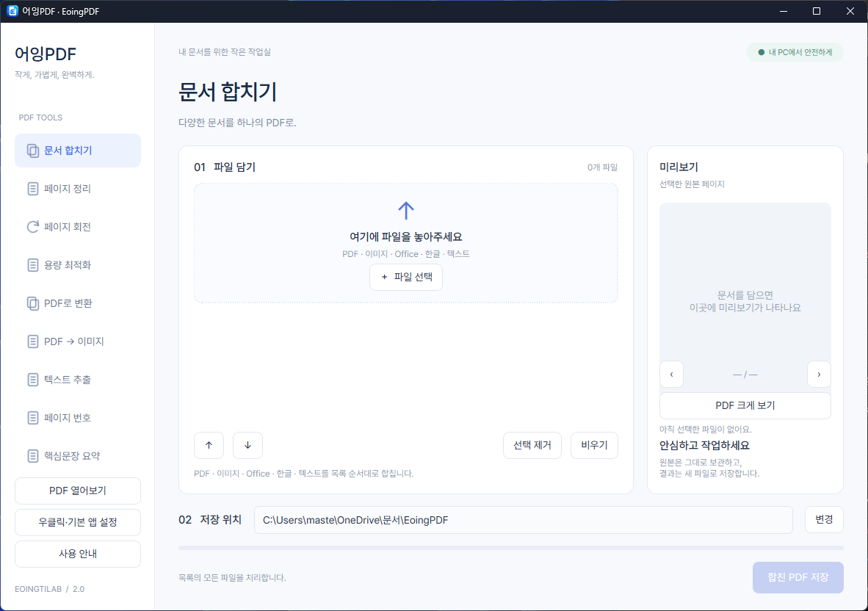The image size is (868, 611).
Task: Change the save location with 변경
Action: (x=824, y=520)
